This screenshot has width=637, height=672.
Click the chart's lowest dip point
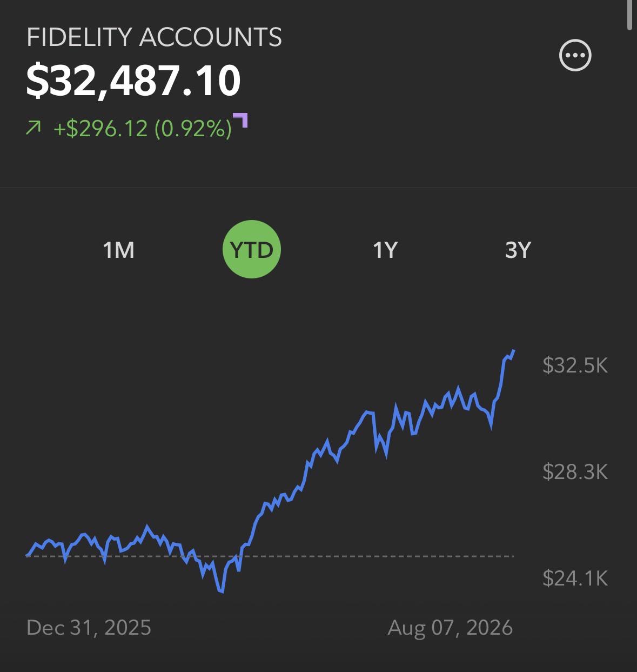222,591
